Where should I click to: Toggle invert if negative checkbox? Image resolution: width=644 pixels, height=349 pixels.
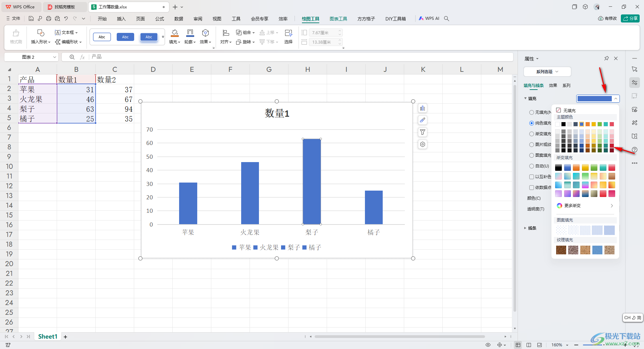(532, 177)
